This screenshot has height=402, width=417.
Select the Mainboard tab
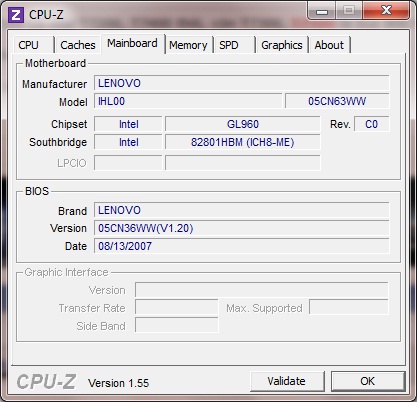(132, 43)
